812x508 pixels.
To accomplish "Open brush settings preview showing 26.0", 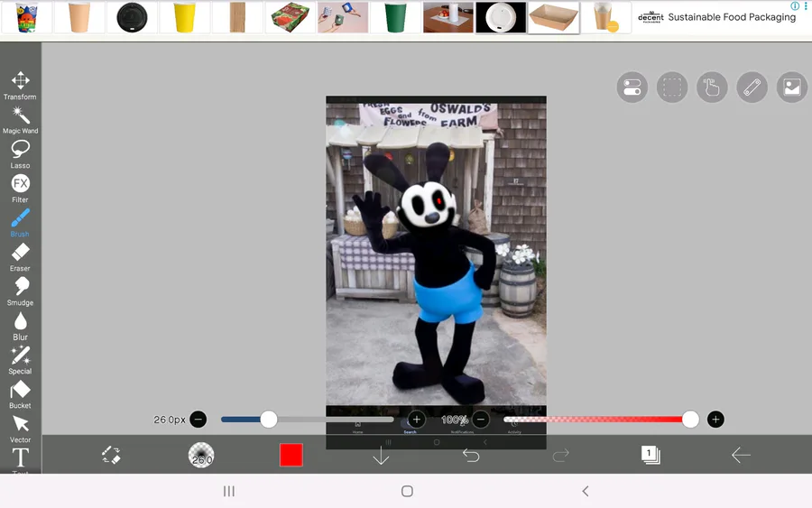I will (201, 455).
